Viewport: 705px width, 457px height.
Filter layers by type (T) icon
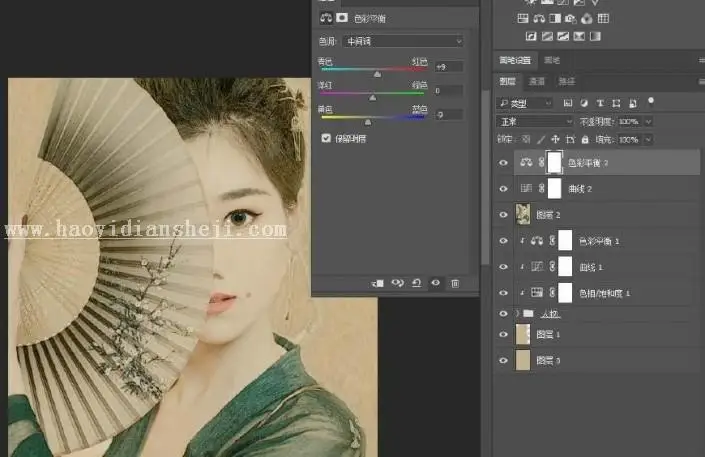click(x=600, y=103)
